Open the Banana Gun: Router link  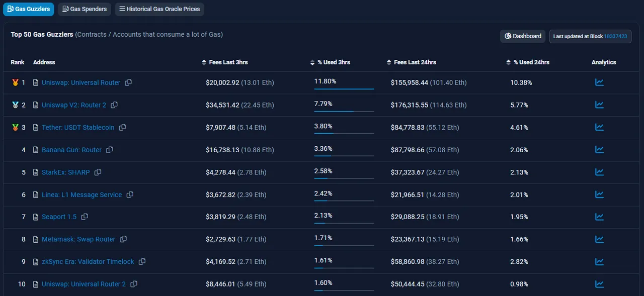(x=71, y=150)
